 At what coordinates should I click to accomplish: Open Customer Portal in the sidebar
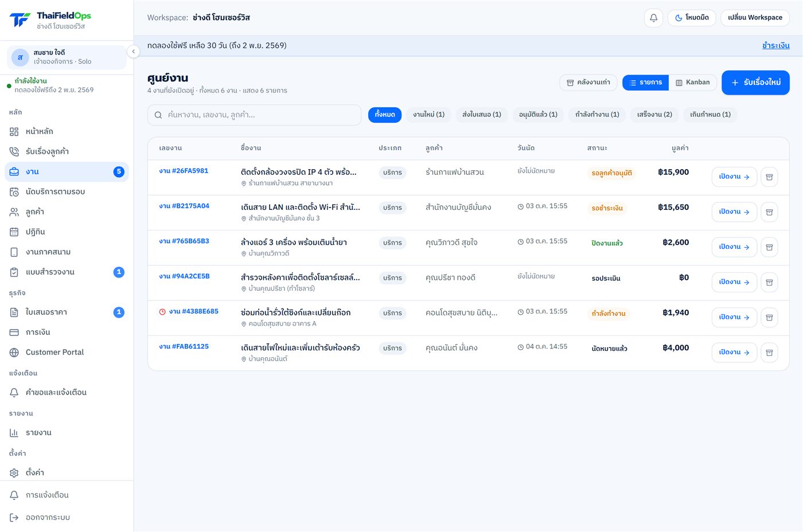tap(67, 353)
